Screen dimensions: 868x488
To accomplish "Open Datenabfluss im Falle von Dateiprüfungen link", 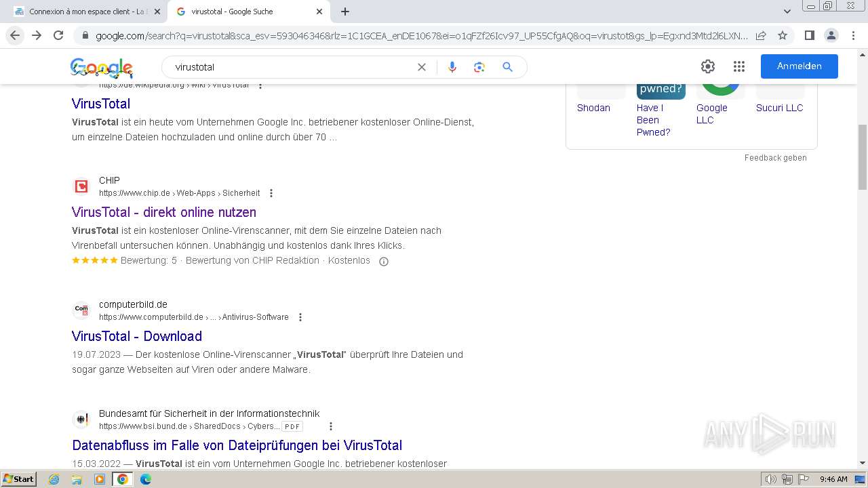I will tap(237, 445).
